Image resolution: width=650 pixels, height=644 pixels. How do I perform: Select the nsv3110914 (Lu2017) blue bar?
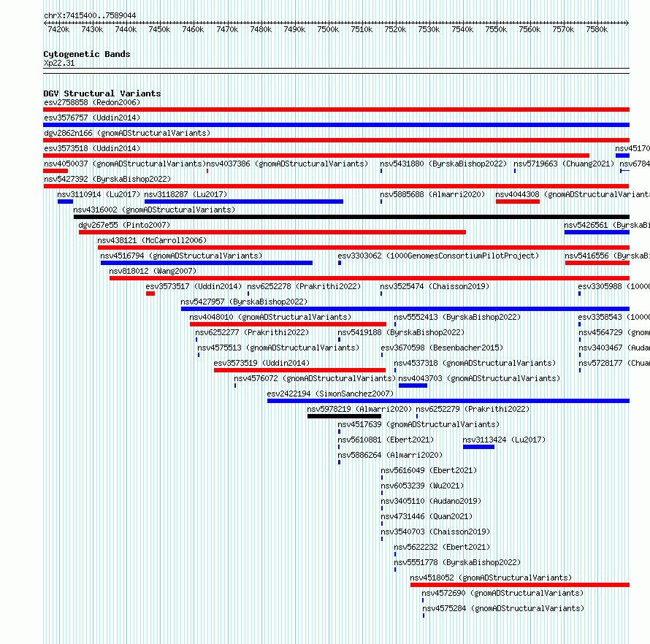(x=65, y=202)
